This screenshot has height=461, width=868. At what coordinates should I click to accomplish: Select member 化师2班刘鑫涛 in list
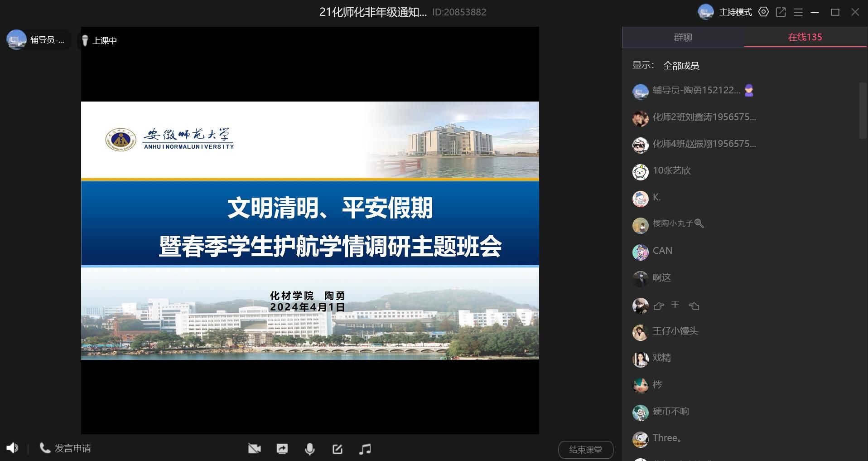pyautogui.click(x=704, y=117)
